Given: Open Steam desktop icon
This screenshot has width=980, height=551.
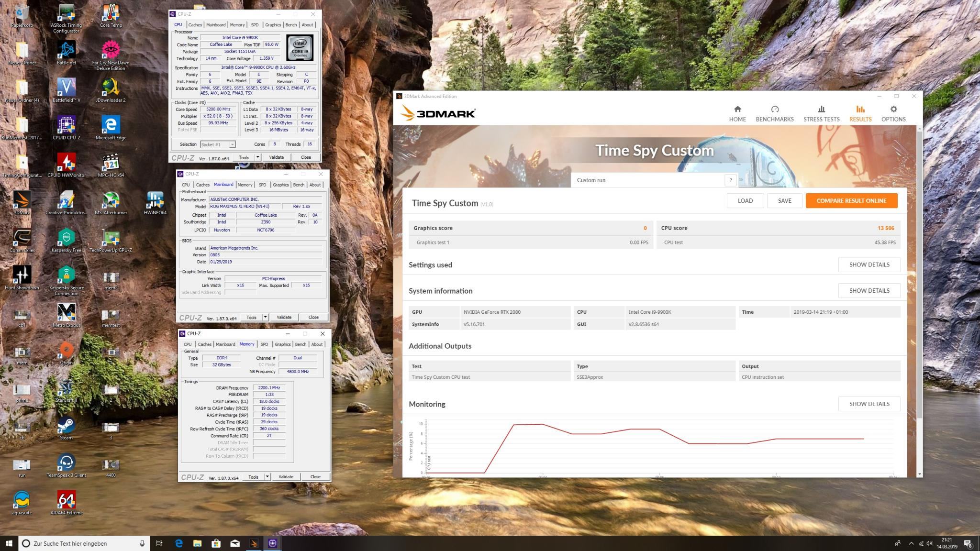Looking at the screenshot, I should [66, 428].
